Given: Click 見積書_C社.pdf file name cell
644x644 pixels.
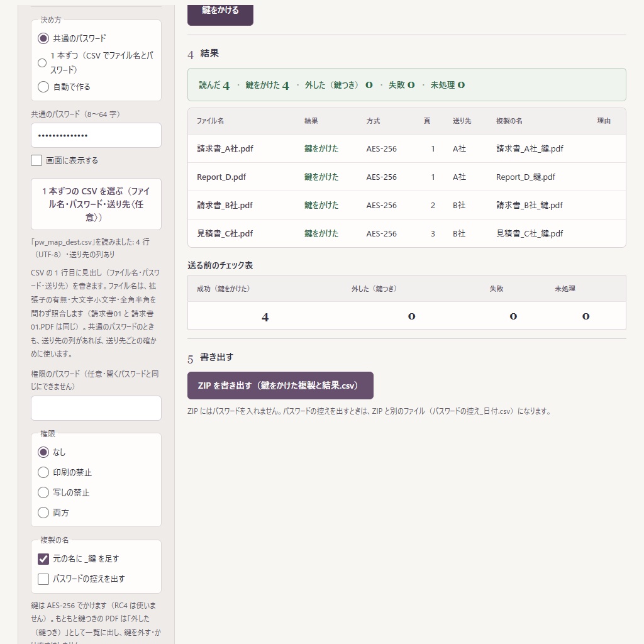Looking at the screenshot, I should tap(225, 234).
